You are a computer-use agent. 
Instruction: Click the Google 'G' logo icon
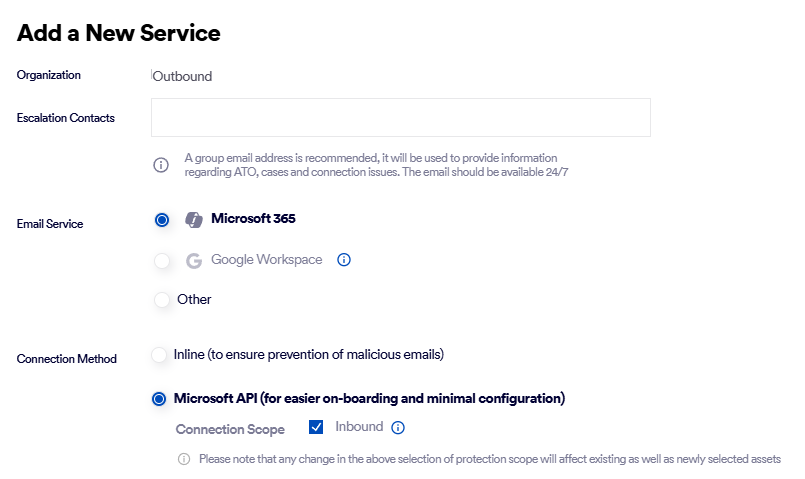click(x=194, y=261)
